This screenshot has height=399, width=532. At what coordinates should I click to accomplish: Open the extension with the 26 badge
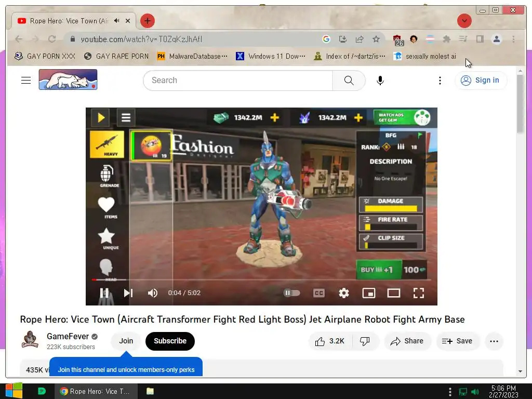(397, 40)
